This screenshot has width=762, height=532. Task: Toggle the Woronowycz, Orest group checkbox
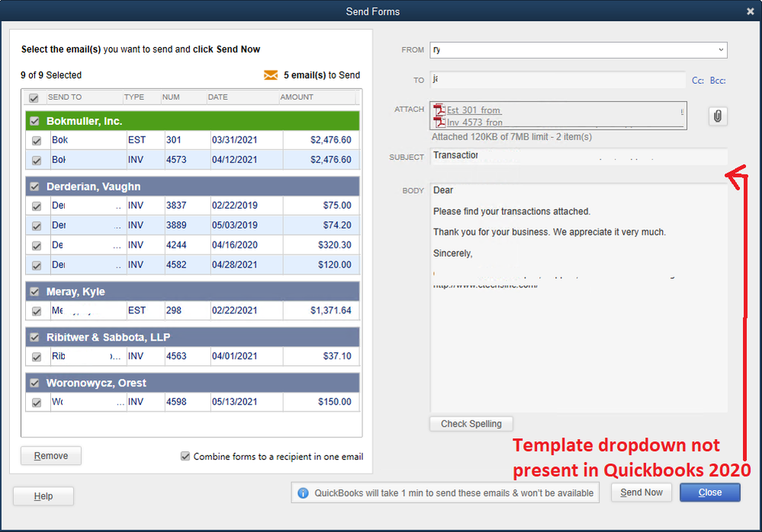(34, 383)
